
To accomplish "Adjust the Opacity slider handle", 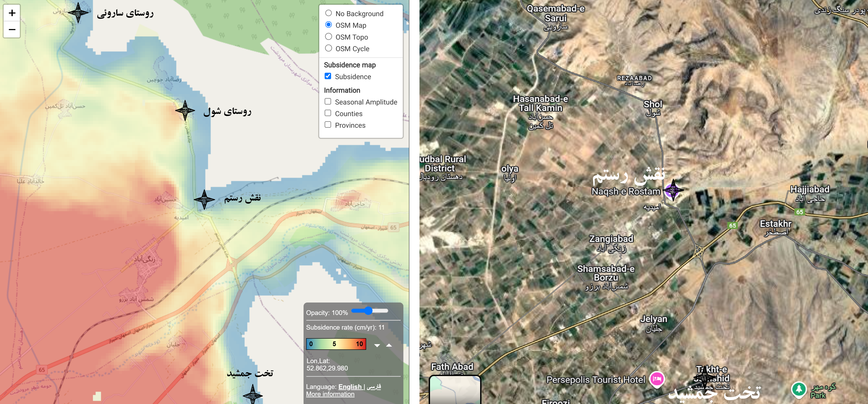I will (x=368, y=311).
